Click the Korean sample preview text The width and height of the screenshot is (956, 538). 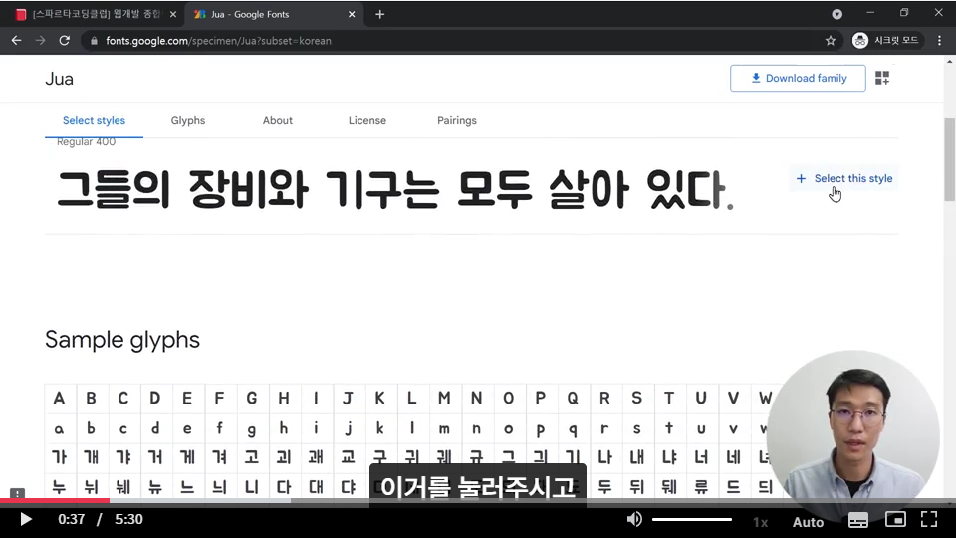395,189
